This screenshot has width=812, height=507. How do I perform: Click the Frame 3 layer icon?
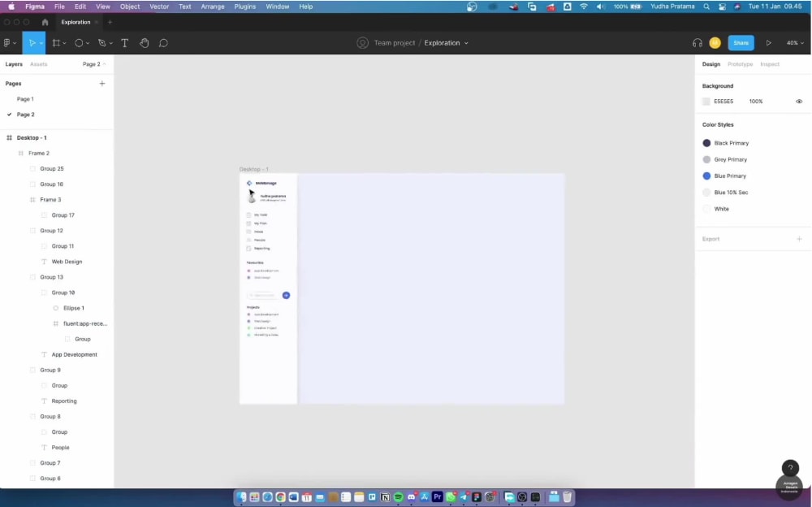pyautogui.click(x=32, y=200)
